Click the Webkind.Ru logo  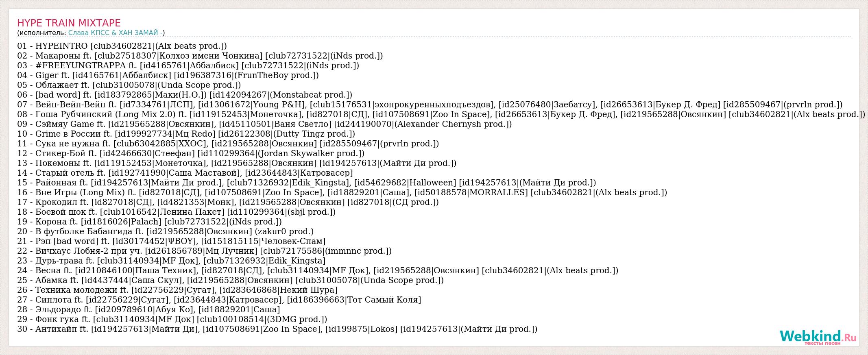[818, 338]
